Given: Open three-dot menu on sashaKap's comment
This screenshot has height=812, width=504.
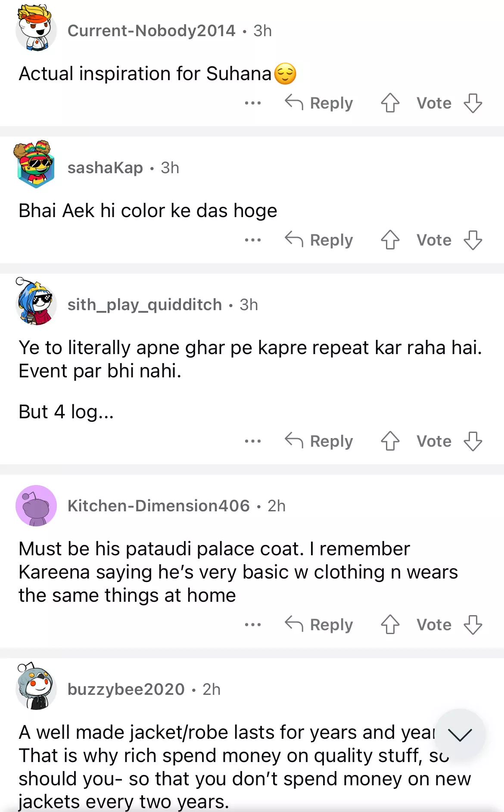Looking at the screenshot, I should (x=253, y=240).
